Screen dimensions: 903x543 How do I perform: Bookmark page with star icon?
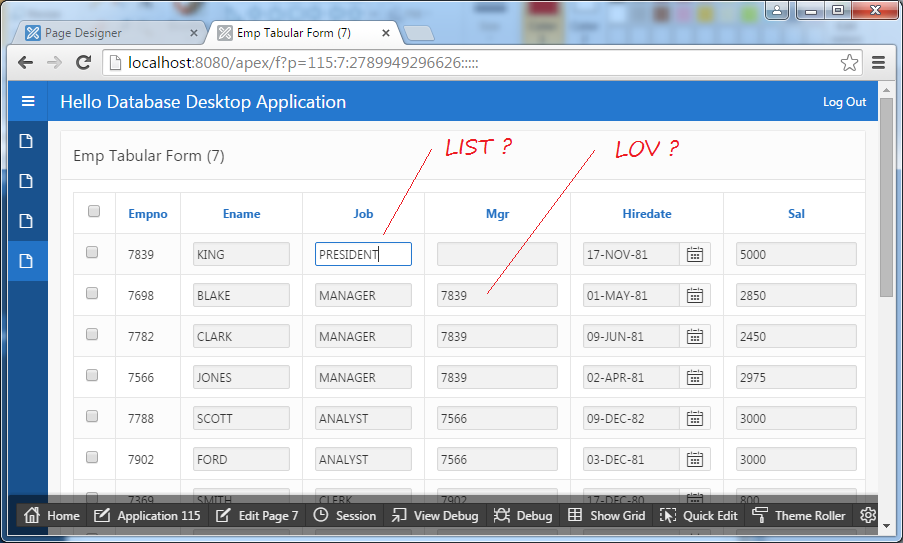click(849, 62)
